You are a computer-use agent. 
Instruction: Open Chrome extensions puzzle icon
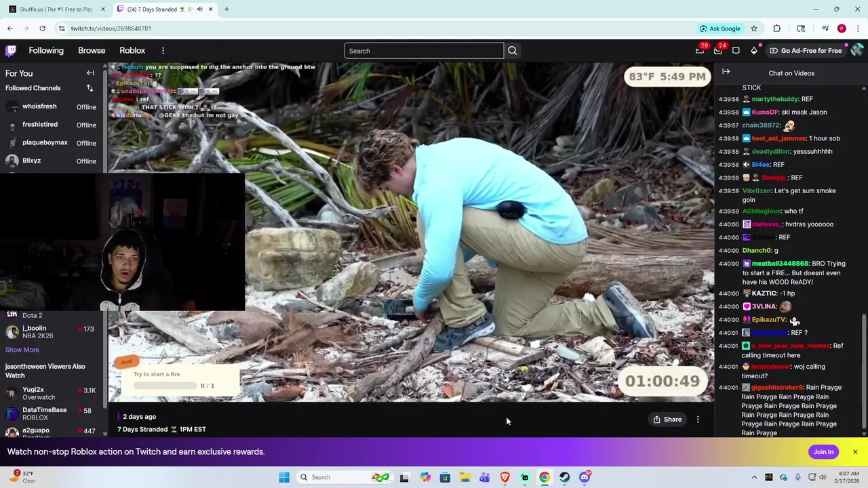[777, 28]
